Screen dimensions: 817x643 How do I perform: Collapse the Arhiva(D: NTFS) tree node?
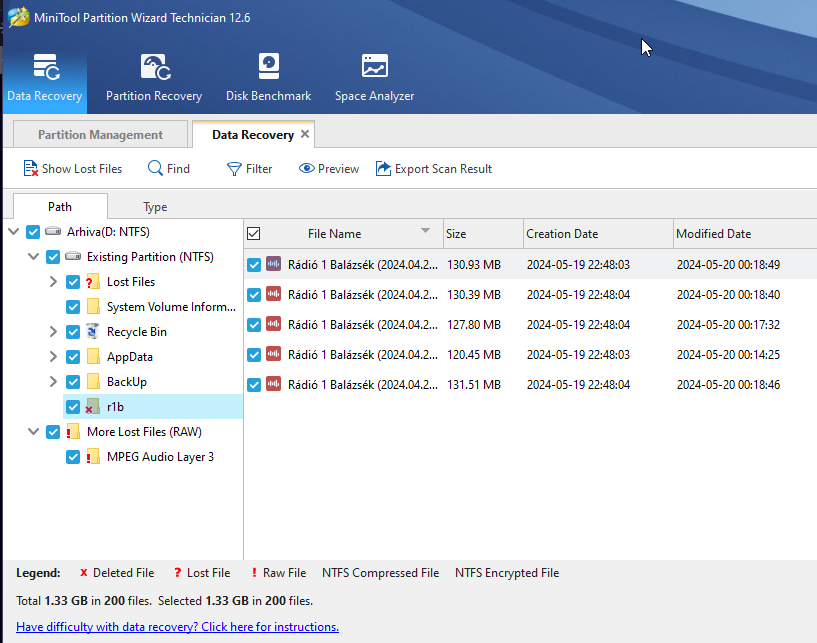tap(14, 231)
